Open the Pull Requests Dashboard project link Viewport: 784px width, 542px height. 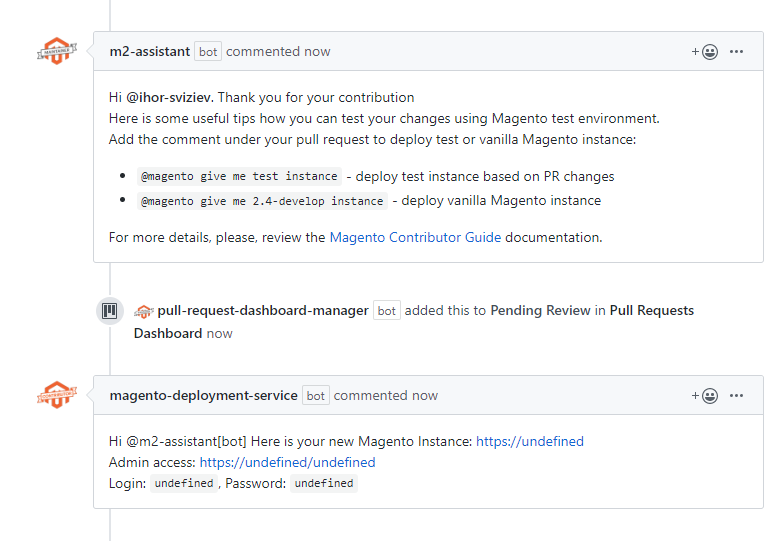pyautogui.click(x=414, y=322)
